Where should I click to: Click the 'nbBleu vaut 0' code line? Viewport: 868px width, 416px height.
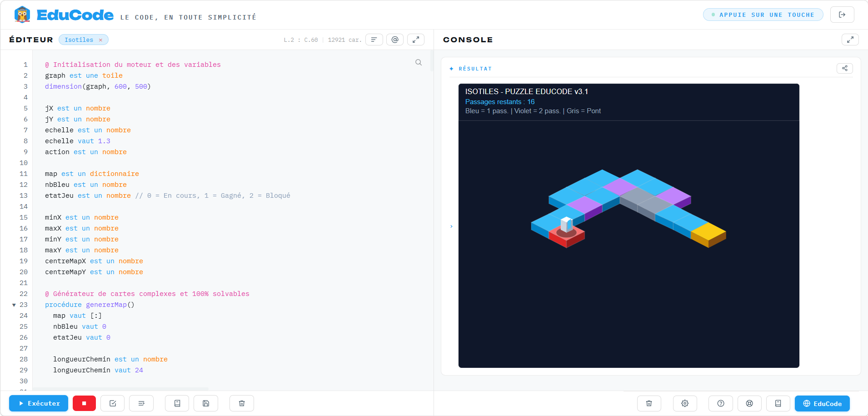pyautogui.click(x=80, y=326)
